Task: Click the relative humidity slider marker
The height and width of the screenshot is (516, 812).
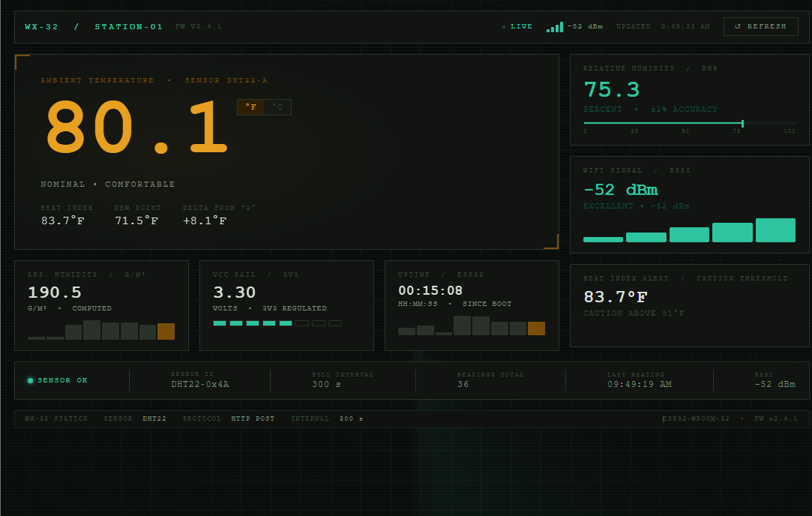Action: click(742, 123)
